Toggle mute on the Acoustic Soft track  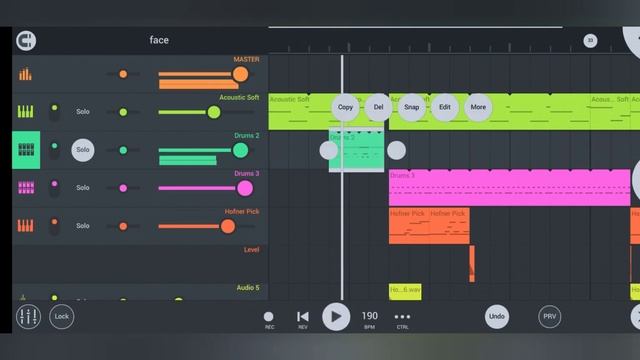pyautogui.click(x=54, y=112)
